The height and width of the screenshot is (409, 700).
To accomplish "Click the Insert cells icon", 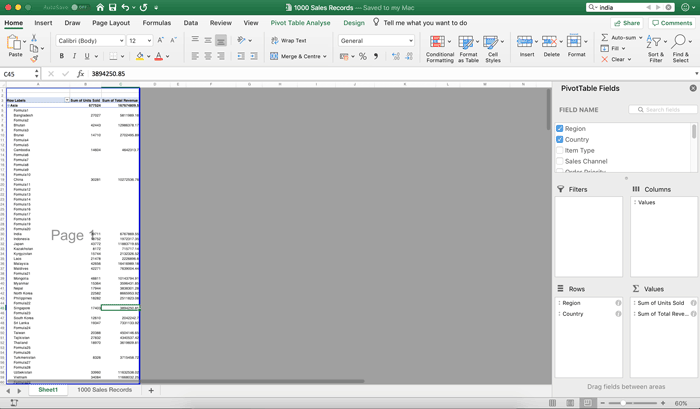I will (x=525, y=42).
